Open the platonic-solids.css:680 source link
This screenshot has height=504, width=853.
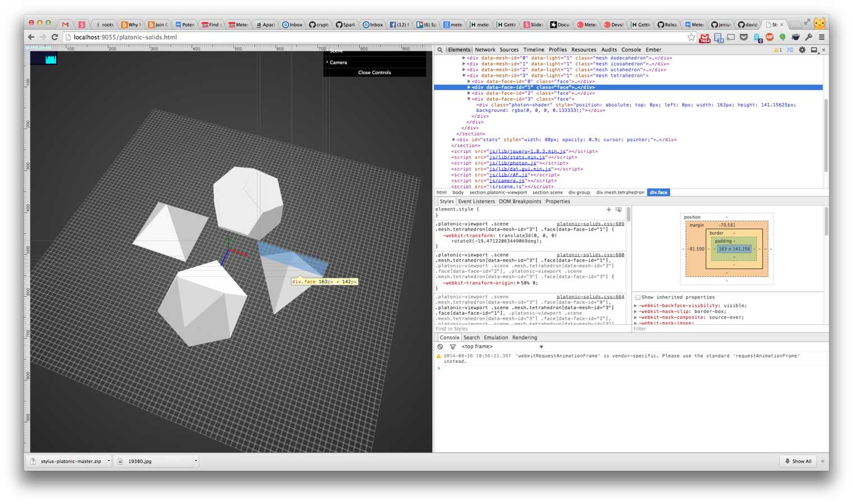tap(590, 255)
